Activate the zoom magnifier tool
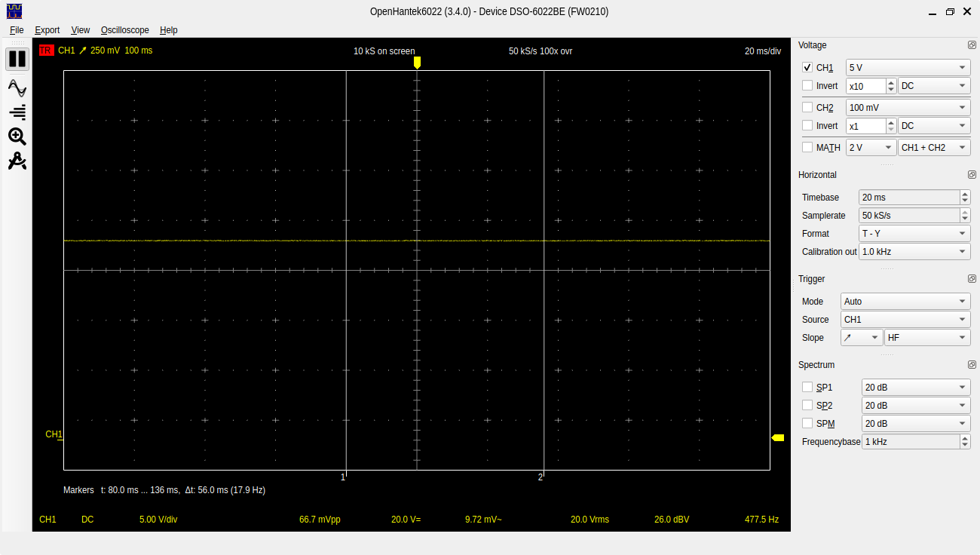This screenshot has width=980, height=555. tap(17, 136)
